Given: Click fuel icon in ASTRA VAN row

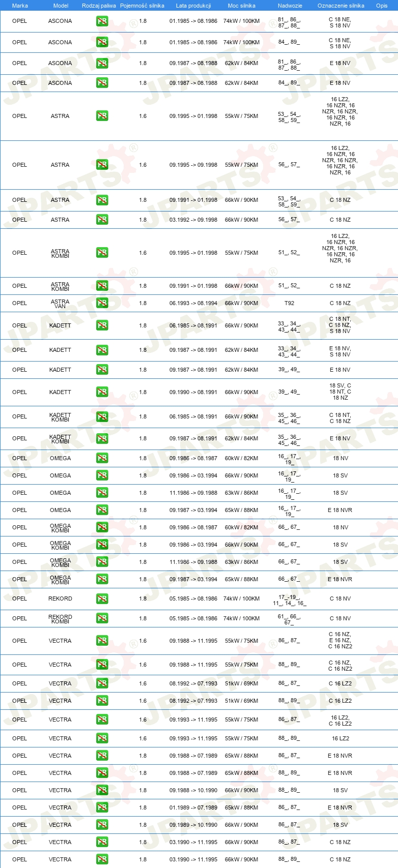Looking at the screenshot, I should 102,303.
